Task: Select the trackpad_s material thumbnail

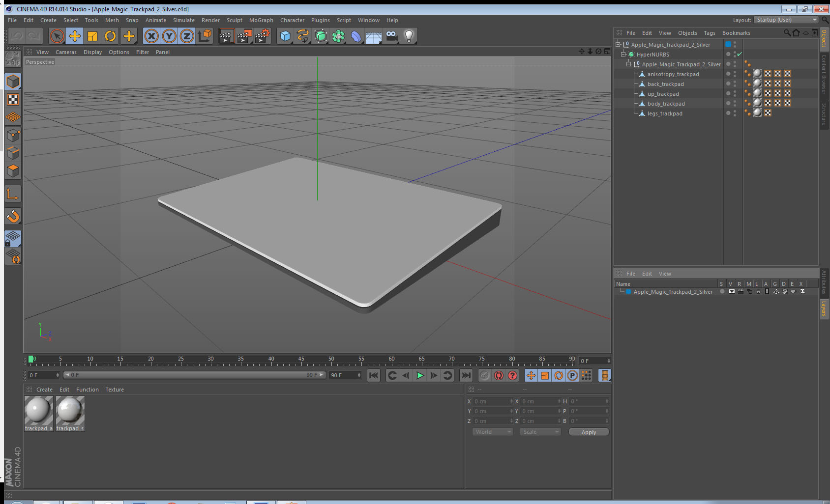Action: coord(70,414)
